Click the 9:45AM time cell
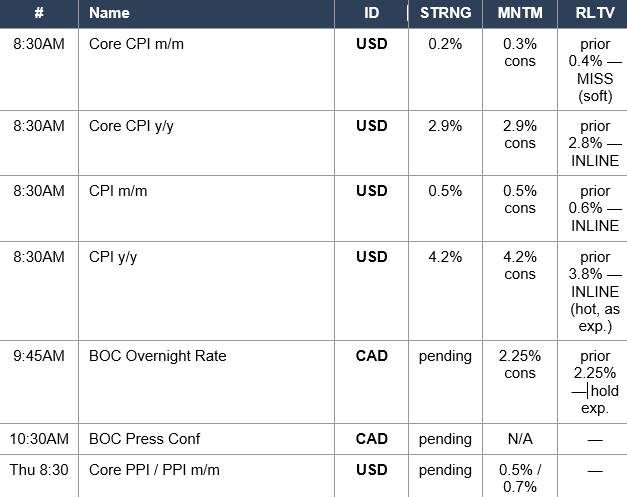The image size is (627, 497). pyautogui.click(x=39, y=382)
